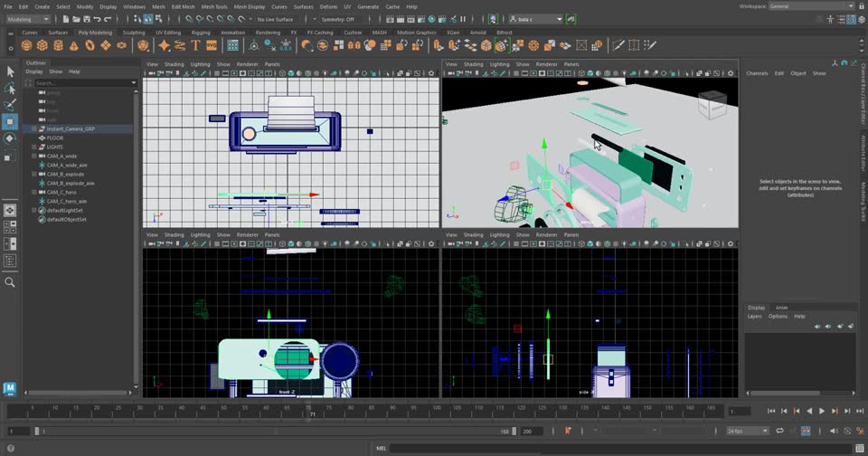Open the Script Editor icon bottom-right

[x=860, y=448]
